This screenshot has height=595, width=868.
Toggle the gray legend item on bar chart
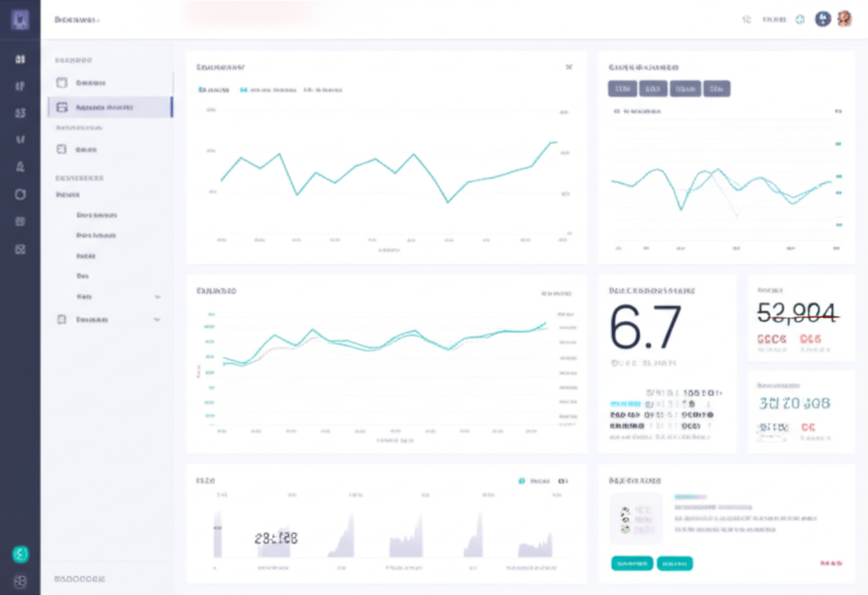coord(563,481)
